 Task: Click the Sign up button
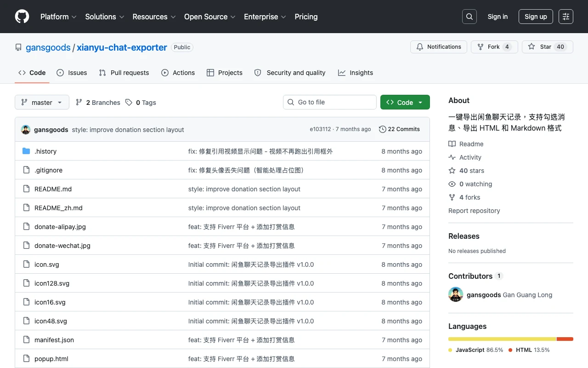click(536, 17)
